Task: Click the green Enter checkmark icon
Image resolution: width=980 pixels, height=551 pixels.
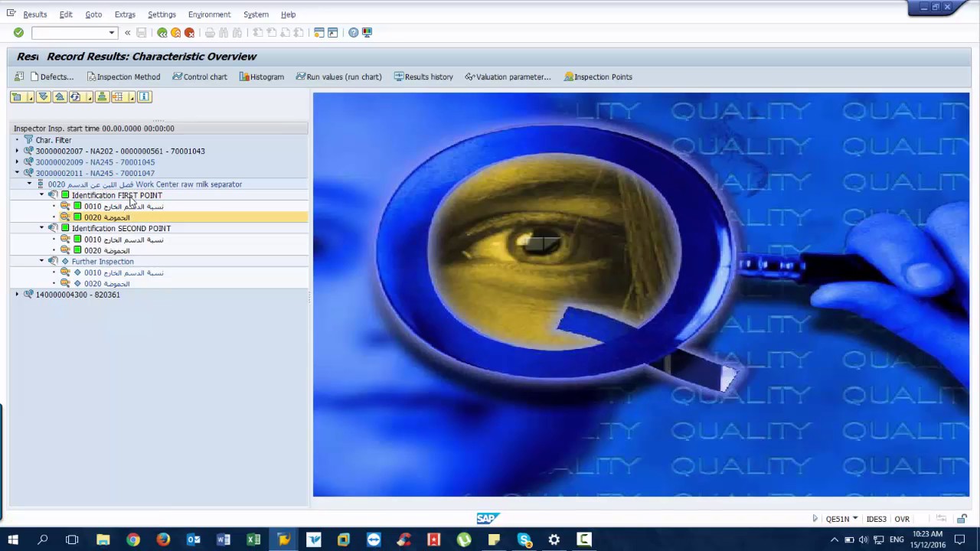Action: tap(18, 33)
